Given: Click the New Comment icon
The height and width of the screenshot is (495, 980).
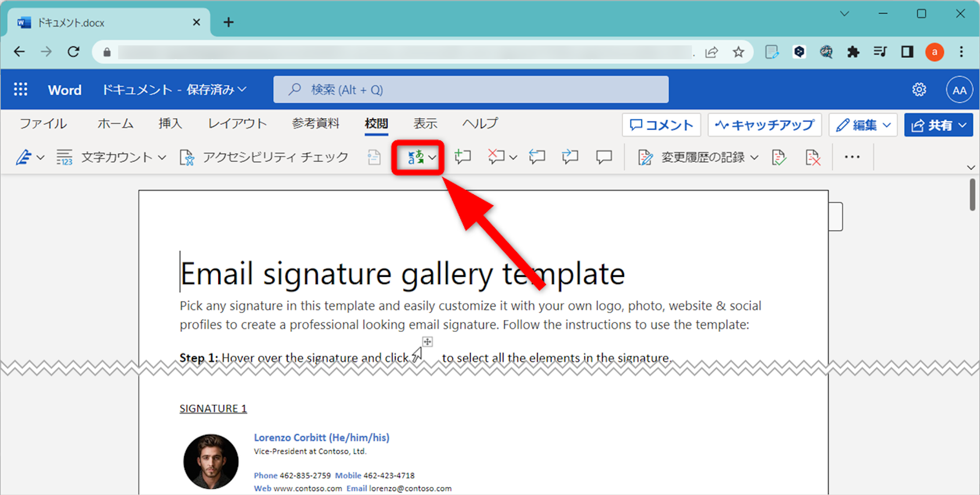Looking at the screenshot, I should tap(462, 157).
